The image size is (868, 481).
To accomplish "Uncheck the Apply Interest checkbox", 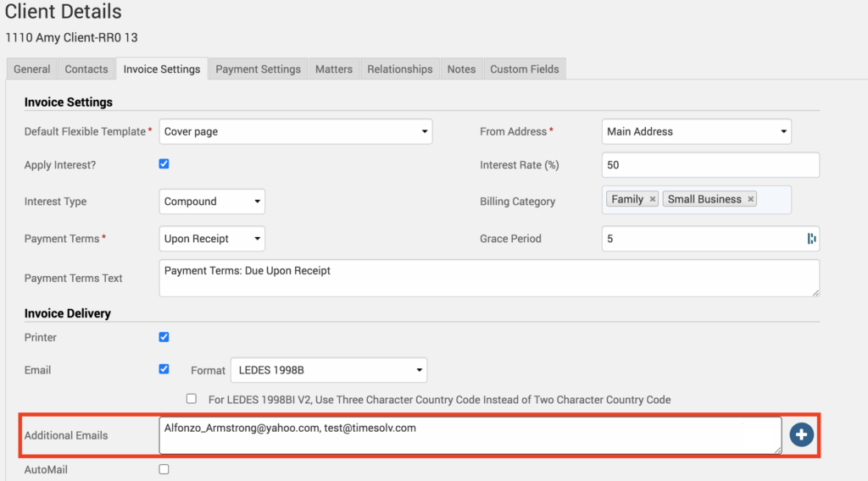I will [x=164, y=164].
